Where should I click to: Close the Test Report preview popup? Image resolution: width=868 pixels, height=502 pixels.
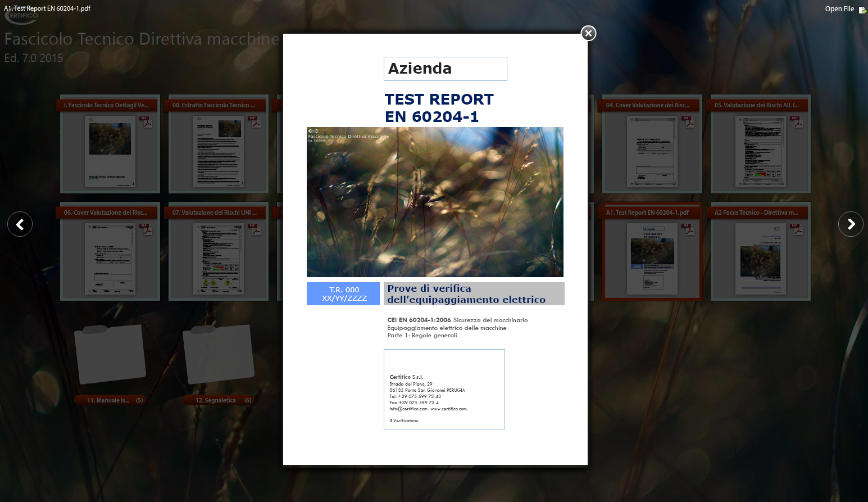click(x=588, y=33)
